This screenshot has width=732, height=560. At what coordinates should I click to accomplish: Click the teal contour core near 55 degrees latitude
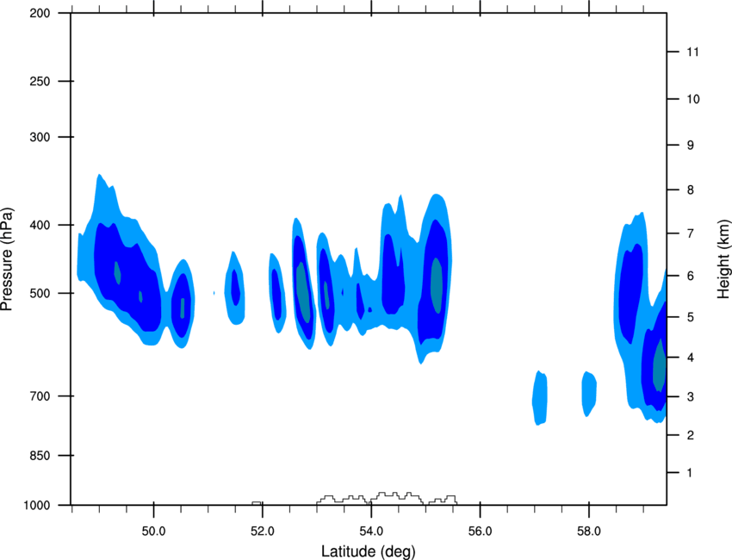pyautogui.click(x=437, y=285)
